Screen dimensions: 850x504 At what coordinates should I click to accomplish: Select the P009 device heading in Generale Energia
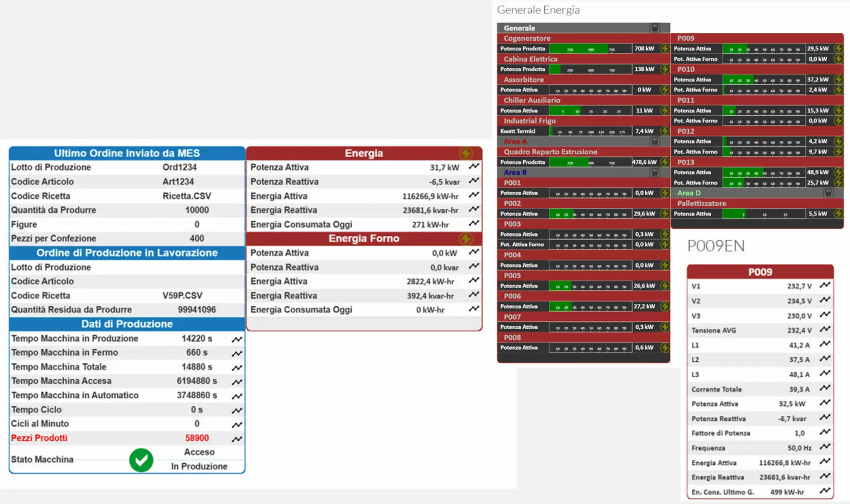(x=686, y=38)
